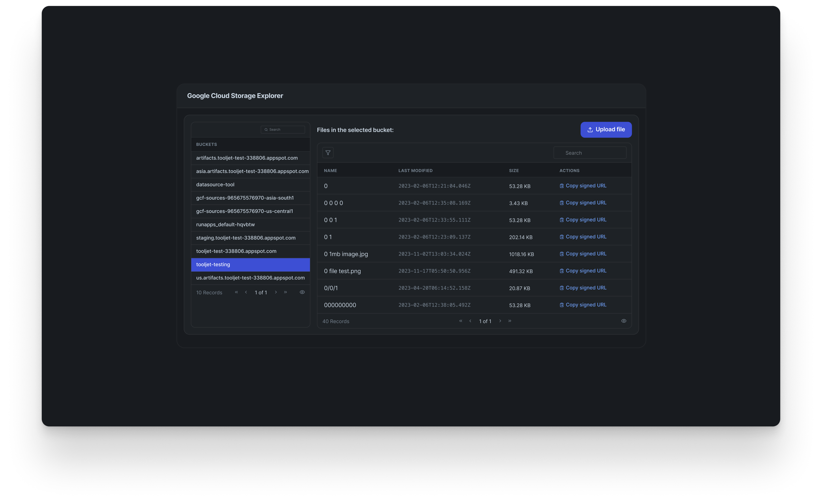Click the 40 Records count label
The width and height of the screenshot is (822, 504).
(x=336, y=321)
